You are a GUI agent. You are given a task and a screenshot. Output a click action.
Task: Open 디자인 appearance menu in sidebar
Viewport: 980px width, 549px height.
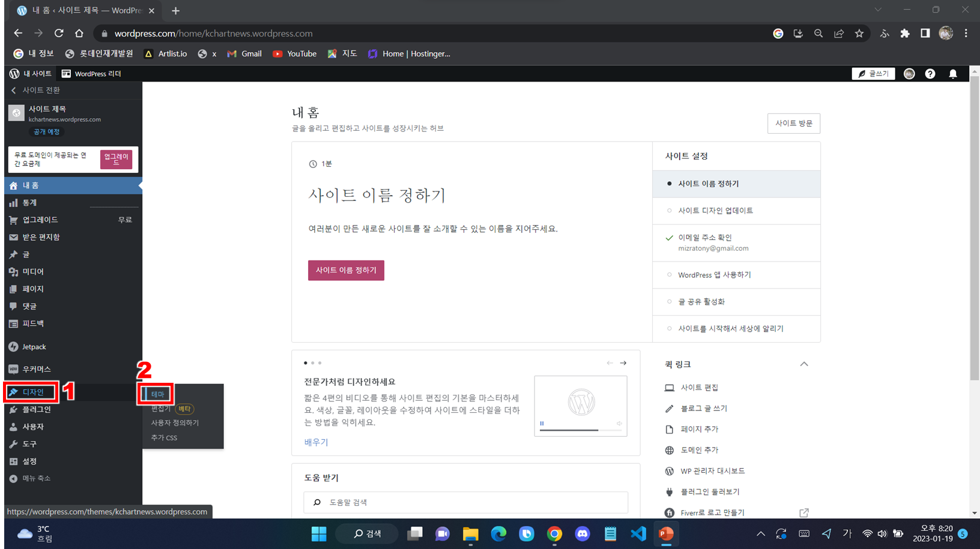pos(73,392)
